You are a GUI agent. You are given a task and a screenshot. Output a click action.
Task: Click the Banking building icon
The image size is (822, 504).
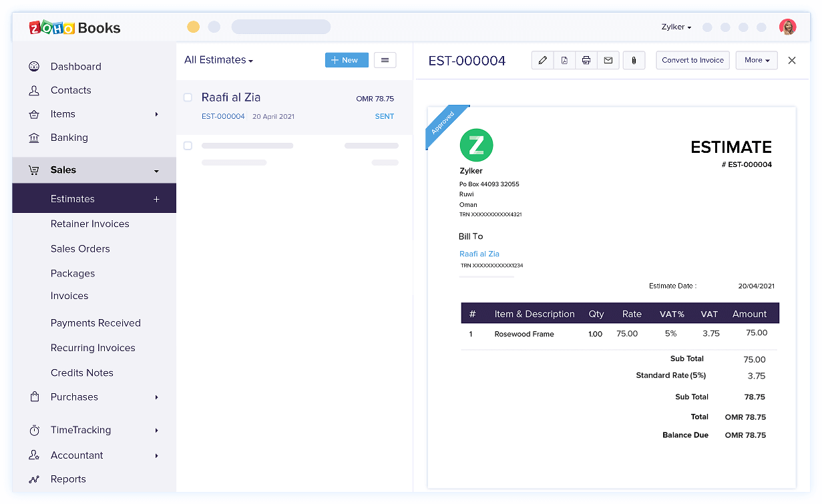point(34,138)
